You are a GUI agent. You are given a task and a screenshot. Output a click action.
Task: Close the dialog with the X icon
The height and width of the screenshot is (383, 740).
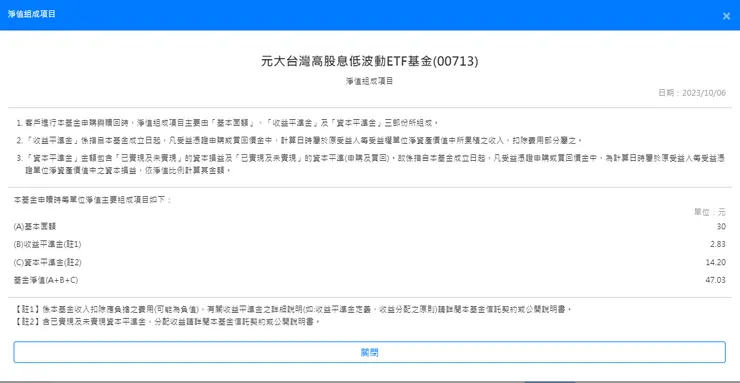tap(726, 16)
